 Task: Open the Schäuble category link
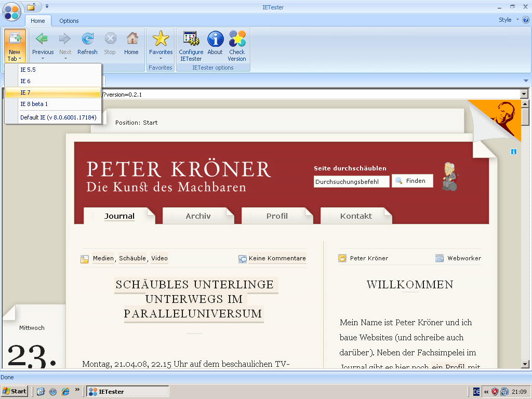pyautogui.click(x=132, y=258)
